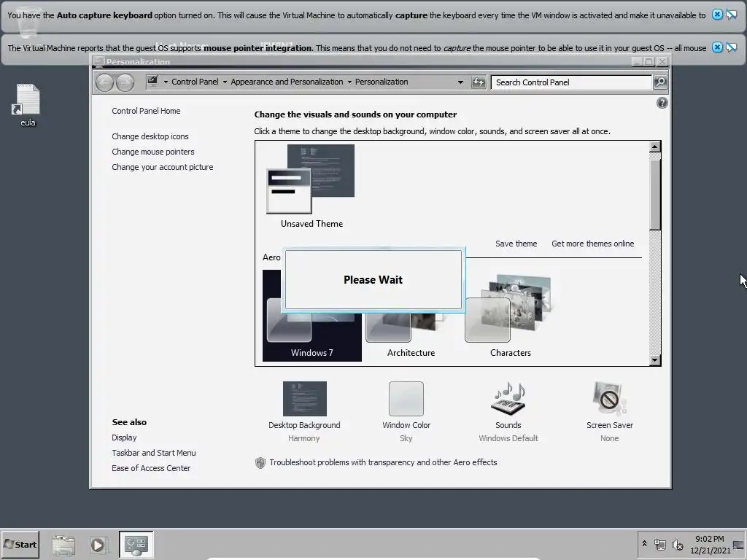Open Control Panel Home link
The image size is (747, 560).
146,111
